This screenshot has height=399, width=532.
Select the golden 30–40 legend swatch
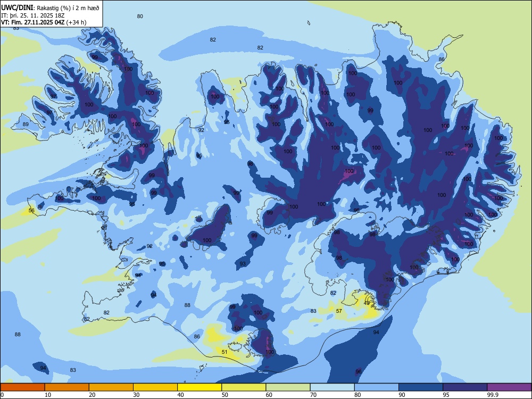point(155,387)
